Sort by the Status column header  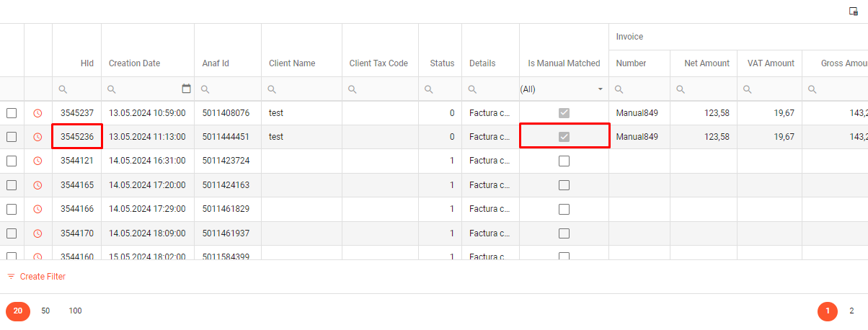[x=442, y=63]
